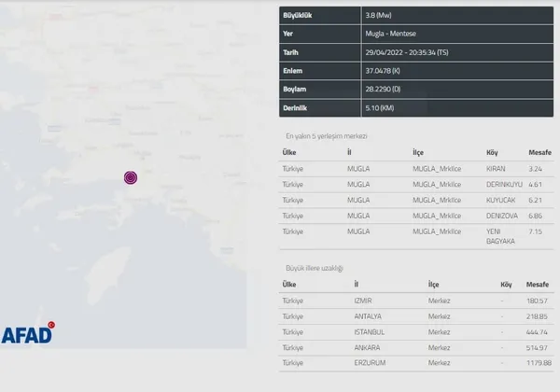560x392 pixels.
Task: Select the longitude value 28.2290 (D)
Action: [383, 90]
